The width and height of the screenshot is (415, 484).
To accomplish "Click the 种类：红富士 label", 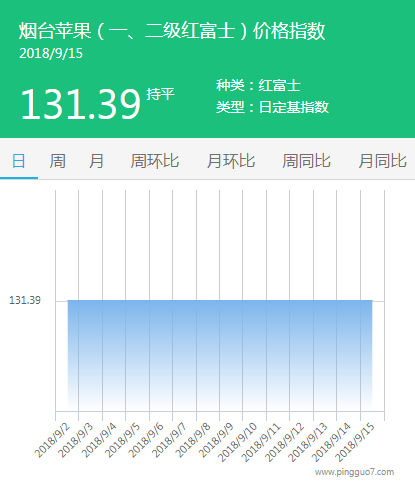I will 258,85.
